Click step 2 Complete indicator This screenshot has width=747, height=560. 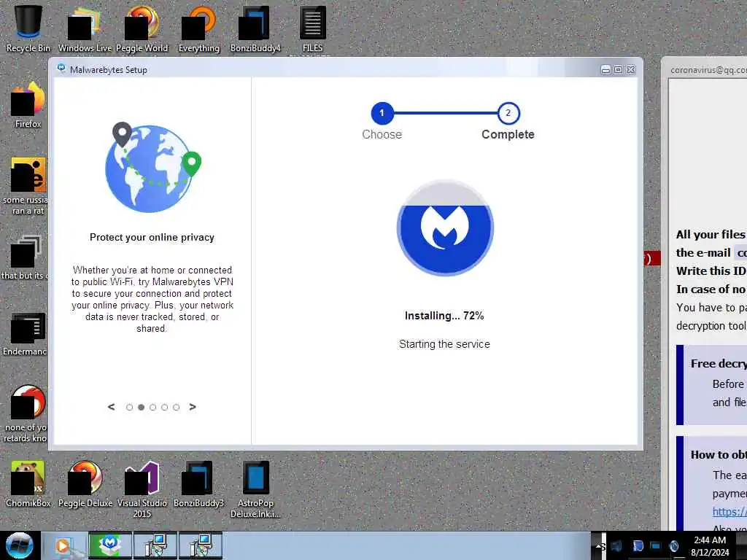[508, 113]
